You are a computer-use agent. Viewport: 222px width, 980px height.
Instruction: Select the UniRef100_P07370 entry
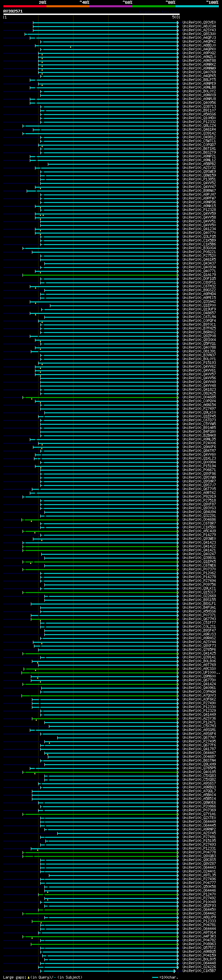(199, 569)
